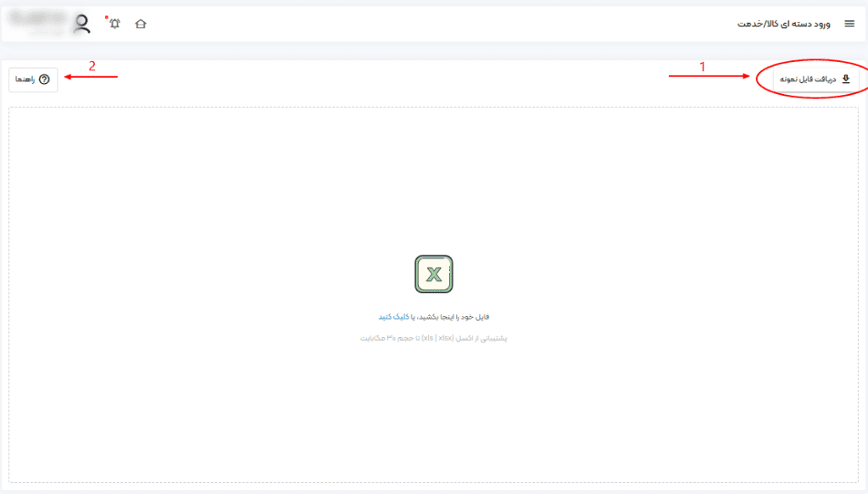Click the red arrow pointing to 'راهنما' button
868x494 pixels.
pyautogui.click(x=92, y=77)
